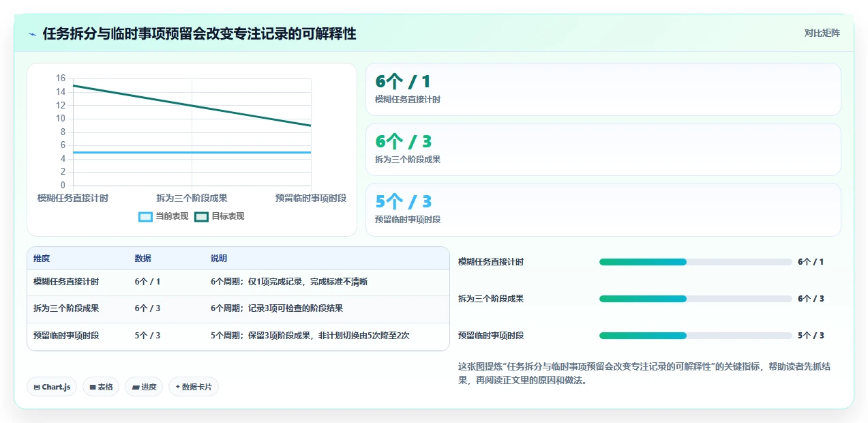
Task: Click chart x-axis label 模糊任务直接计时
Action: pos(73,198)
